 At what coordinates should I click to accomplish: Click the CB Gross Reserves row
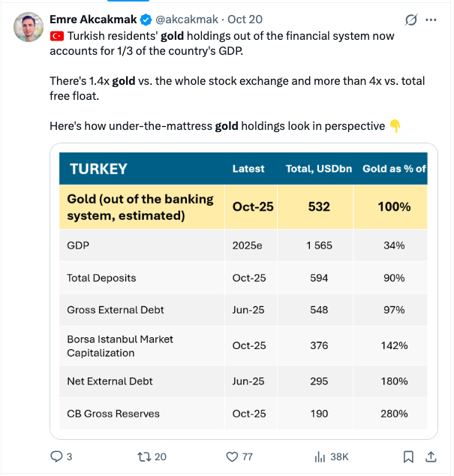113,413
